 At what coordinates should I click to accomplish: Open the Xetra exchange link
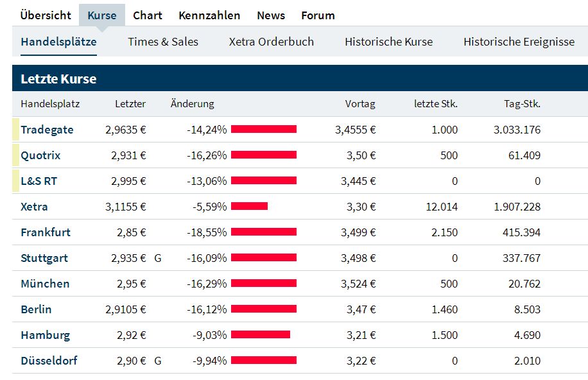tap(34, 207)
